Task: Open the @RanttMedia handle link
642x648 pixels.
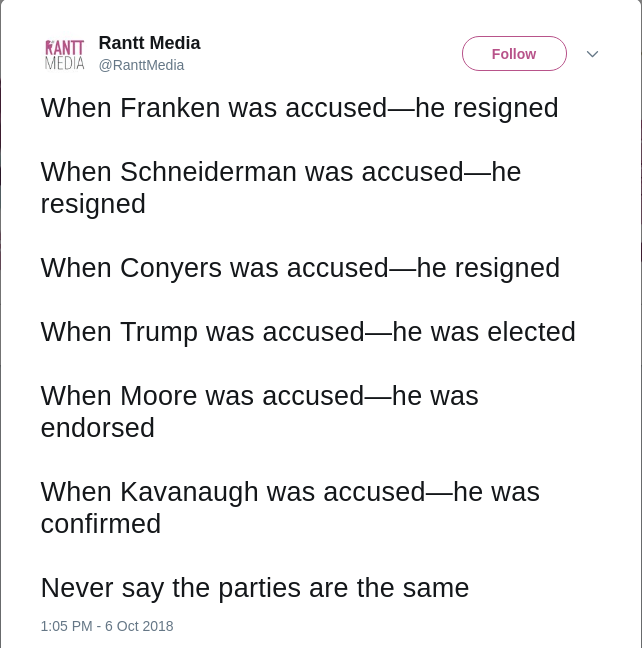Action: tap(141, 65)
